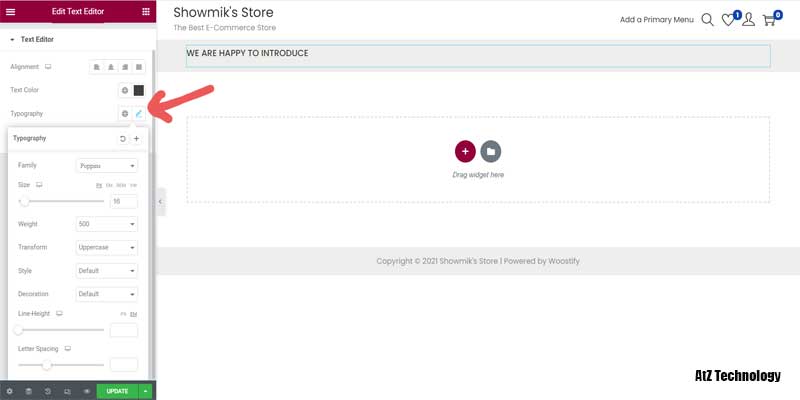Select left text alignment
The height and width of the screenshot is (400, 800).
pyautogui.click(x=97, y=67)
